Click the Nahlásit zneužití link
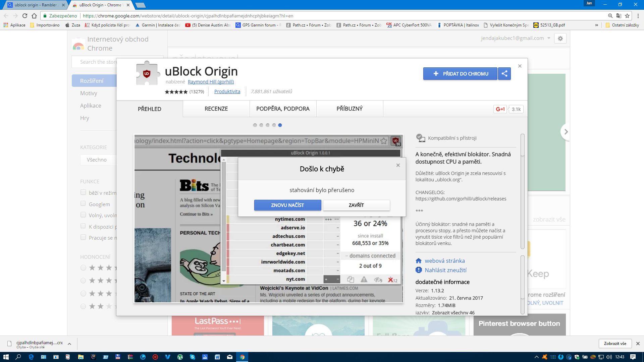 (x=445, y=270)
